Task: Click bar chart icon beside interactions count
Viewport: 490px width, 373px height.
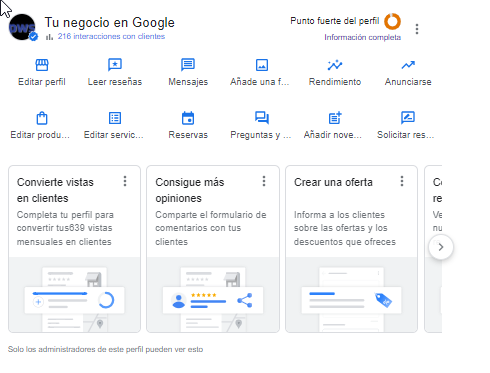Action: pyautogui.click(x=49, y=37)
